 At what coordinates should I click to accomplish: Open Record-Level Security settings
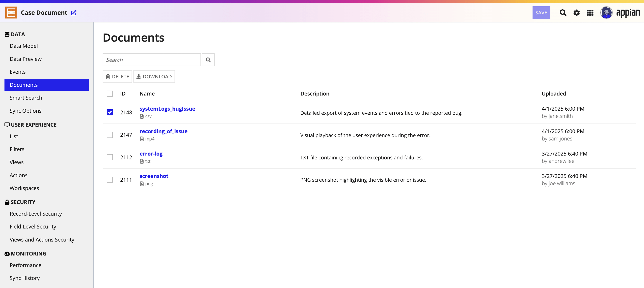coord(36,214)
